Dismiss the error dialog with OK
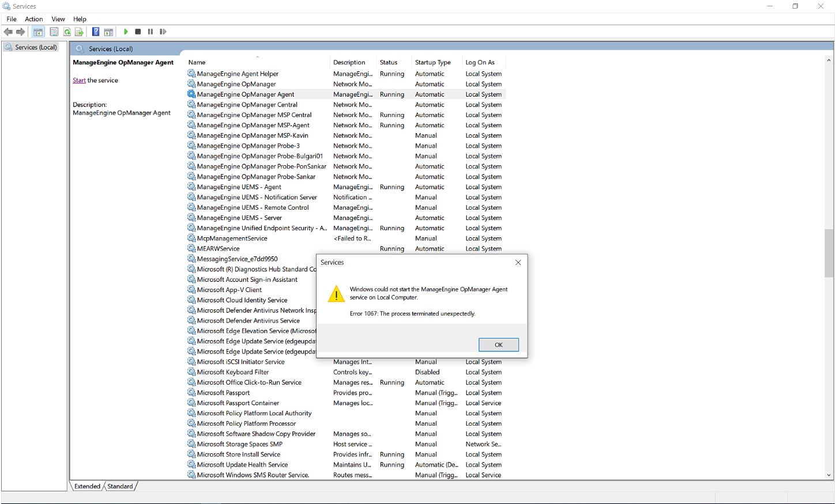Image resolution: width=836 pixels, height=504 pixels. coord(498,344)
